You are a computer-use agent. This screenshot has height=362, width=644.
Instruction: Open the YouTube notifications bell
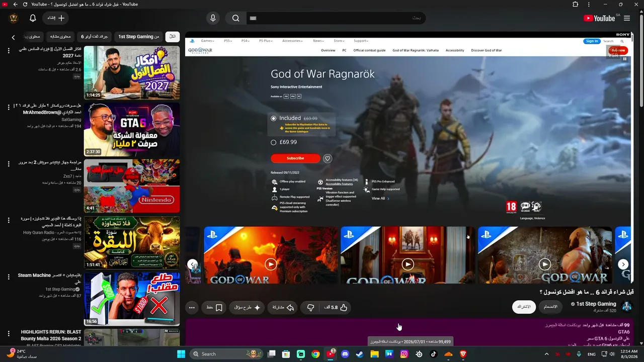coord(33,18)
